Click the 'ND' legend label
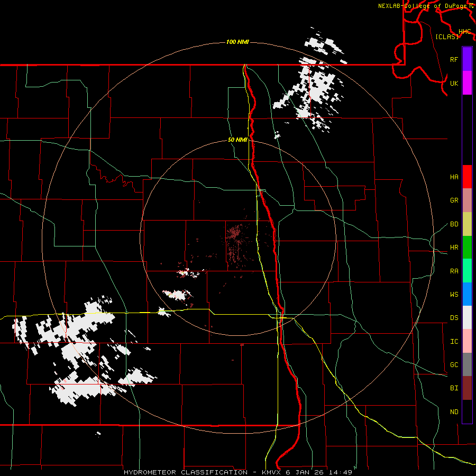The height and width of the screenshot is (476, 476). (454, 412)
